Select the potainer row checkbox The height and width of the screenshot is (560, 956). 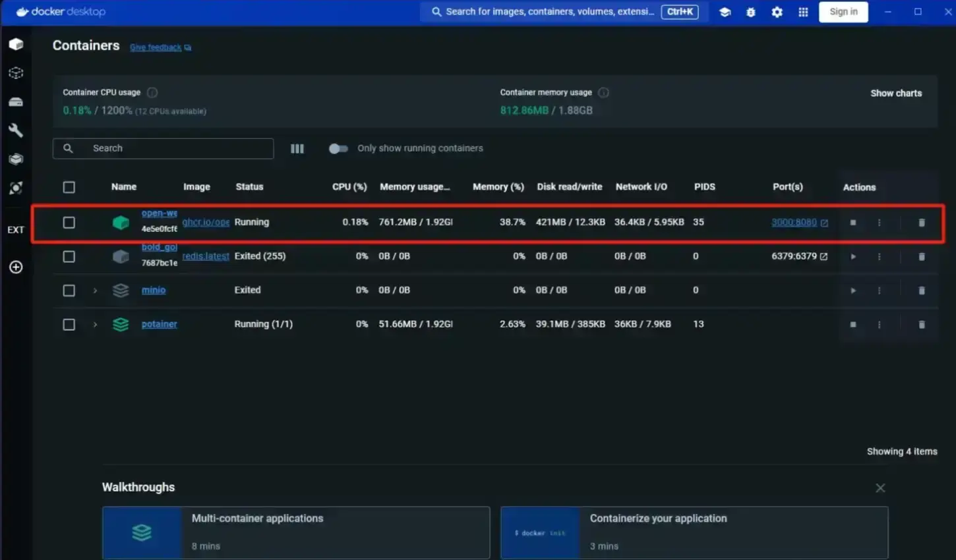[x=69, y=324]
